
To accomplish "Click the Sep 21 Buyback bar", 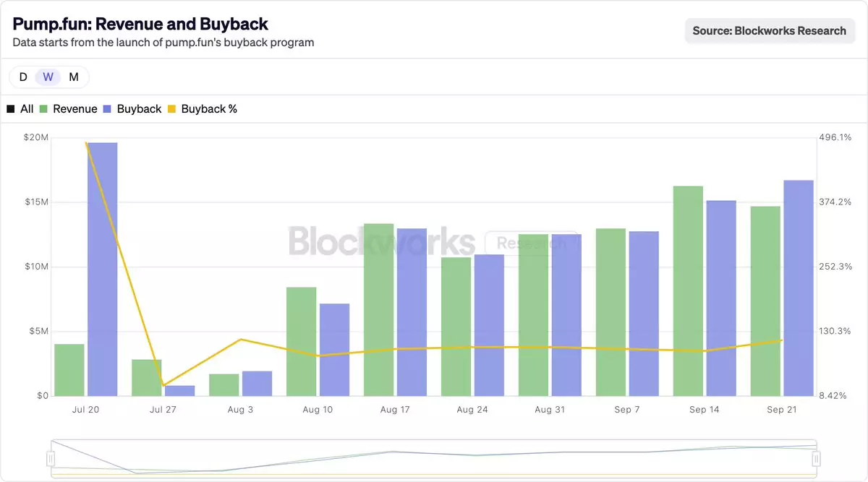I will [799, 288].
